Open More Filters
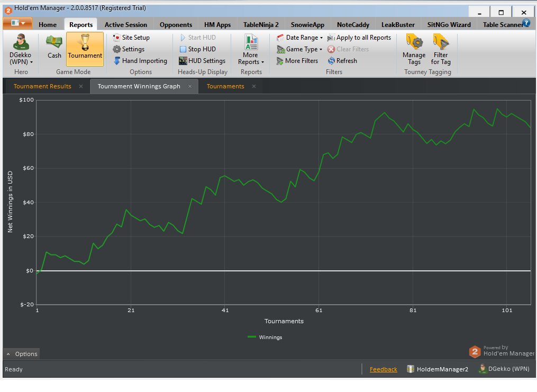The height and width of the screenshot is (392, 537). coord(297,61)
